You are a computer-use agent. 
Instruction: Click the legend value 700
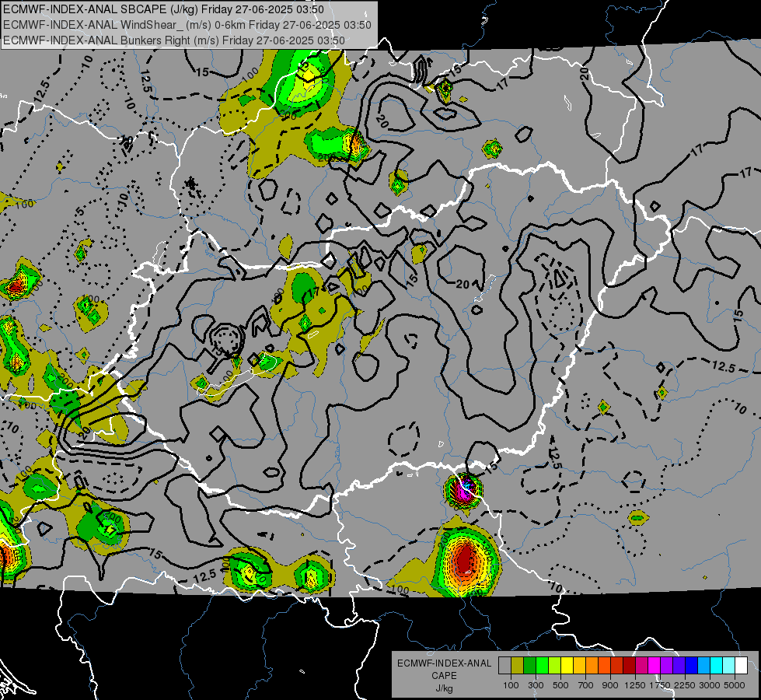[x=586, y=685]
